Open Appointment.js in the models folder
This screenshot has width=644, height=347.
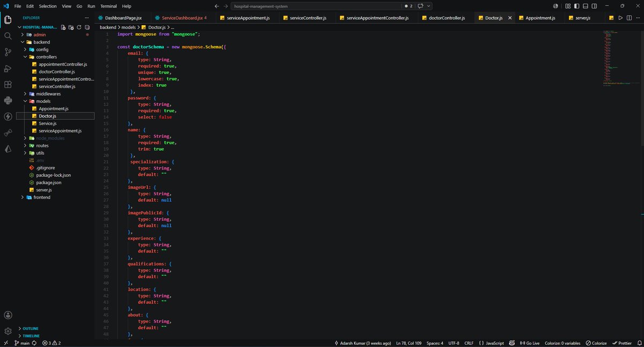(55, 108)
